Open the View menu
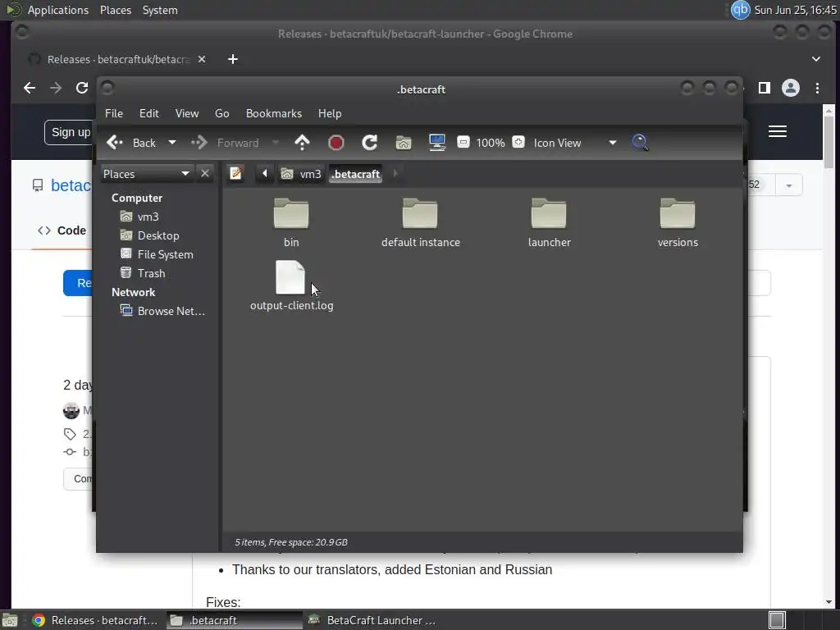 (187, 113)
